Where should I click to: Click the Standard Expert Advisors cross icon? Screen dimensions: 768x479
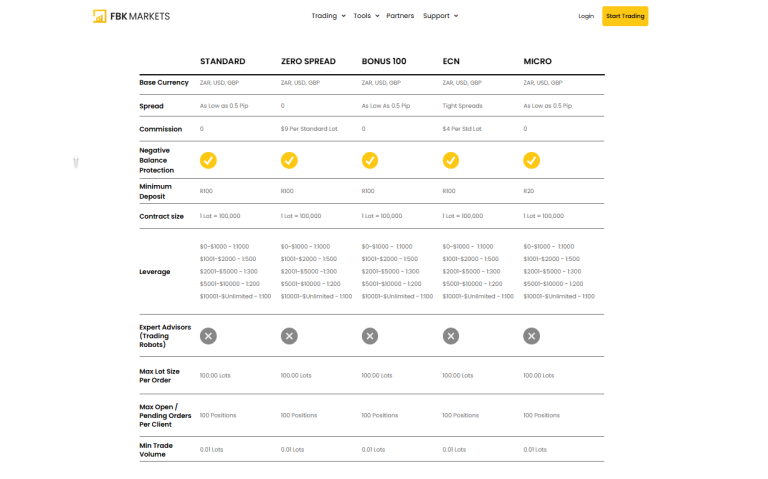pyautogui.click(x=208, y=336)
